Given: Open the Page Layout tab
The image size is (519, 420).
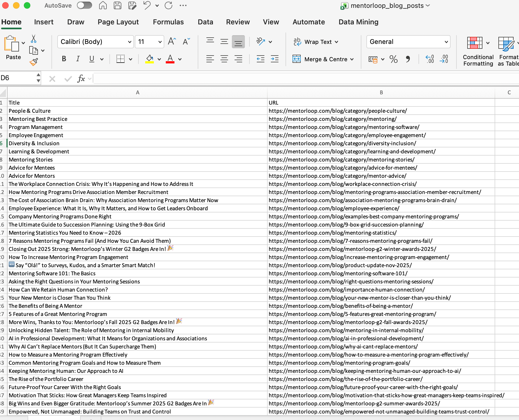Looking at the screenshot, I should [118, 22].
